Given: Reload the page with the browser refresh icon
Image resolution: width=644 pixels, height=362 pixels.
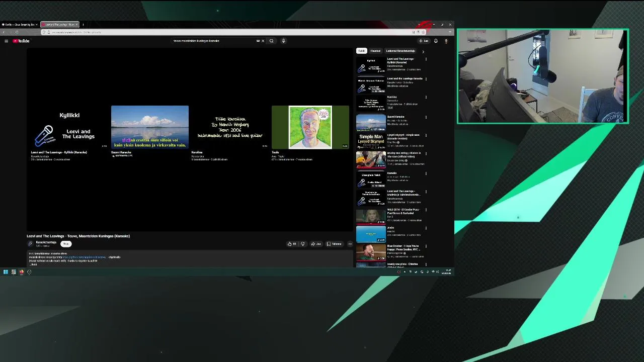Looking at the screenshot, I should coord(17,32).
